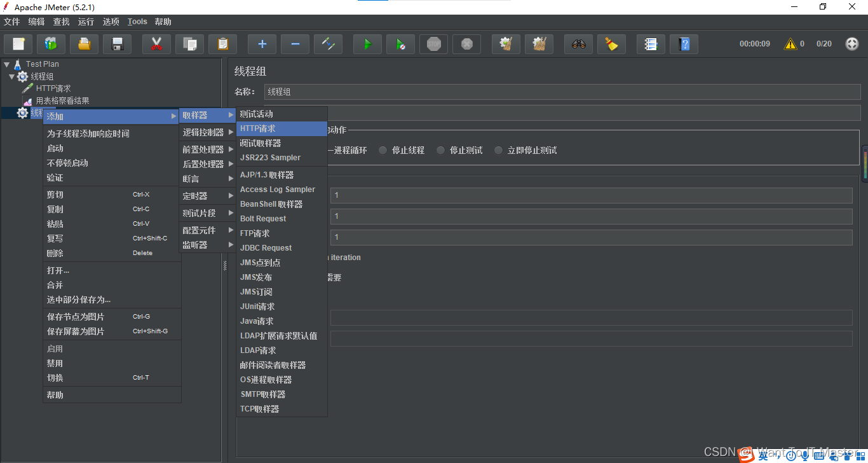Open the 运行 menu
Screen dimensions: 868x463
[x=86, y=22]
